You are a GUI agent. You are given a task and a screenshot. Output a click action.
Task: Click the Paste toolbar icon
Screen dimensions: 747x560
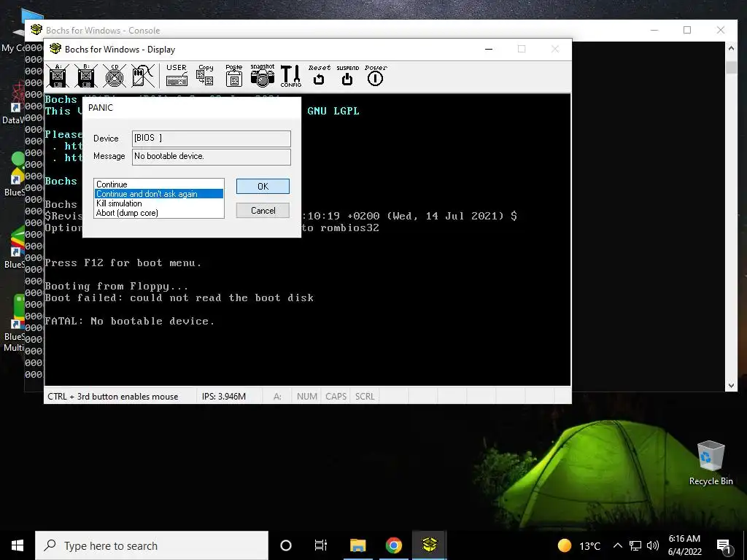coord(234,75)
